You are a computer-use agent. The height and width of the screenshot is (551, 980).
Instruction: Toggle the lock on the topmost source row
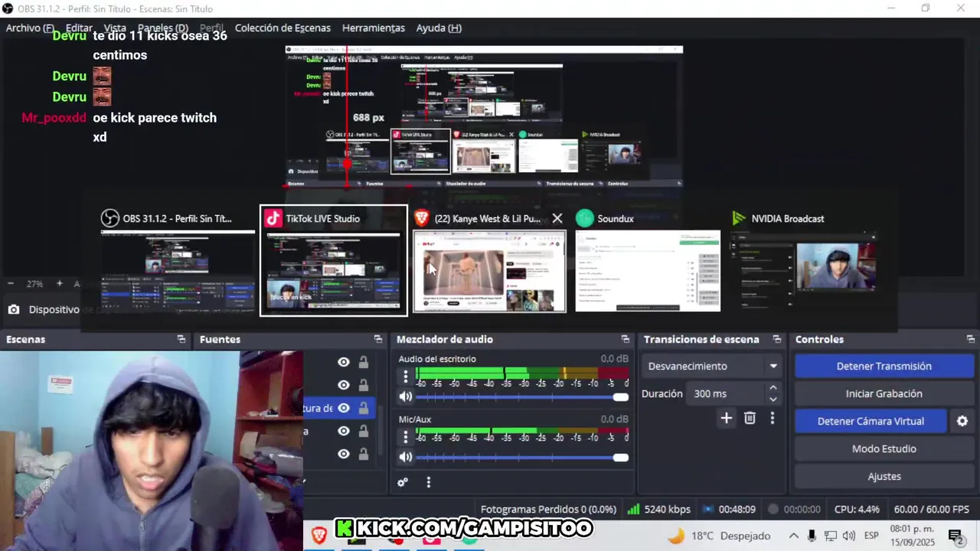pos(364,362)
